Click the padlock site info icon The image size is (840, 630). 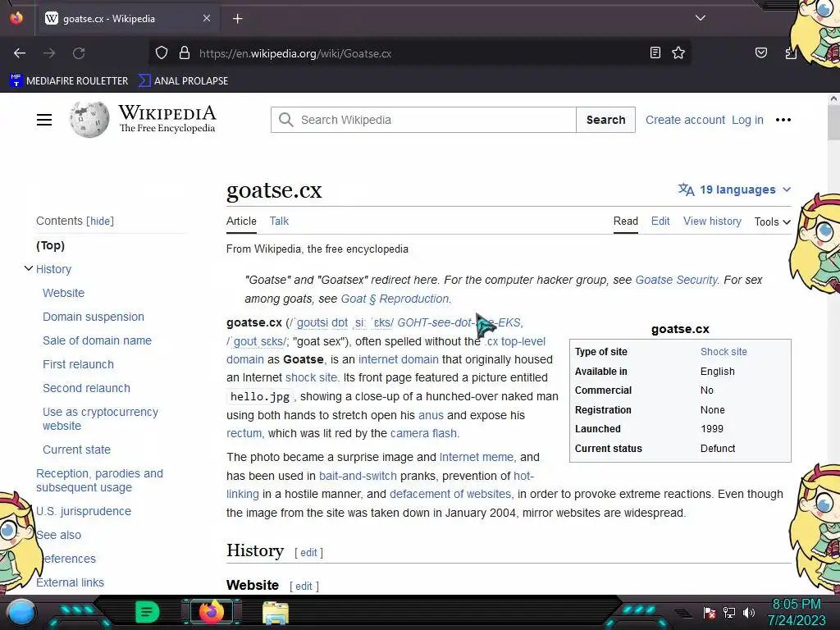(185, 53)
